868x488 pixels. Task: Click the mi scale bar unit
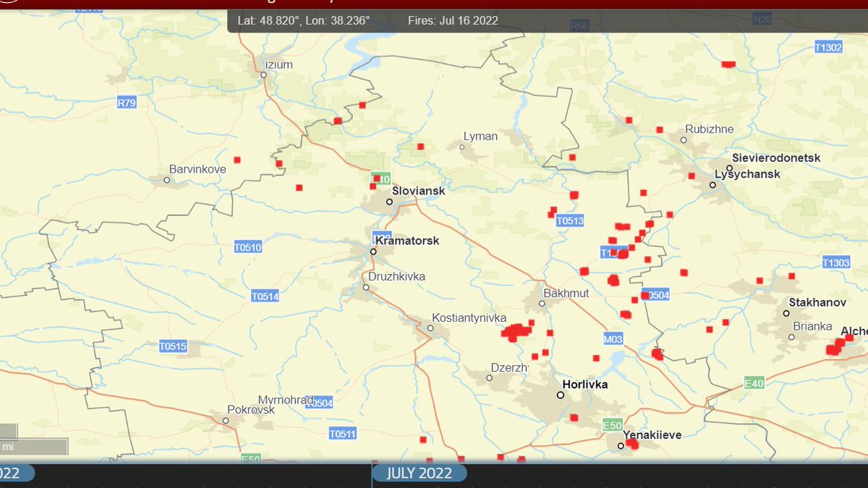(7, 448)
